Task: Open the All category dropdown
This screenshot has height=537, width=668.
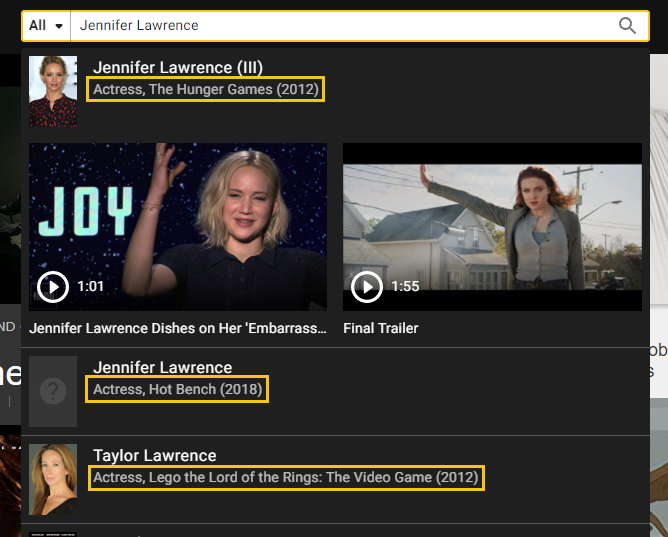Action: click(x=46, y=26)
